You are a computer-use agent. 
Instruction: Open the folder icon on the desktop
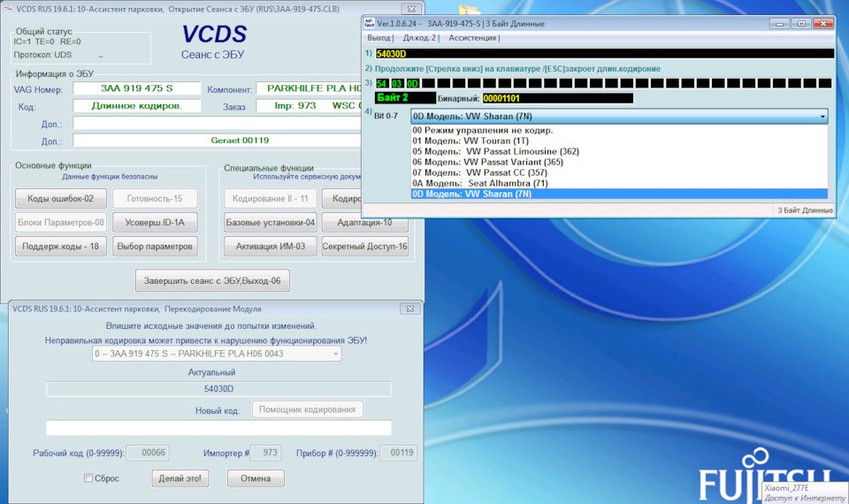pos(469,9)
